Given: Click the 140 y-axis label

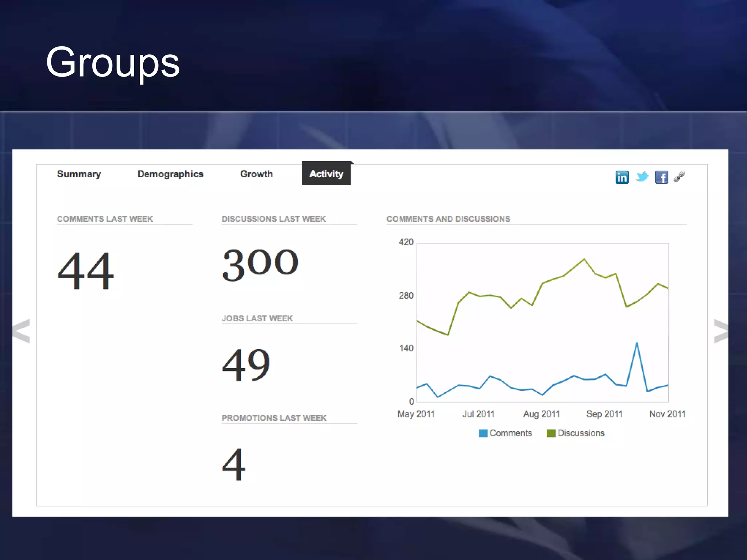Looking at the screenshot, I should [x=406, y=348].
